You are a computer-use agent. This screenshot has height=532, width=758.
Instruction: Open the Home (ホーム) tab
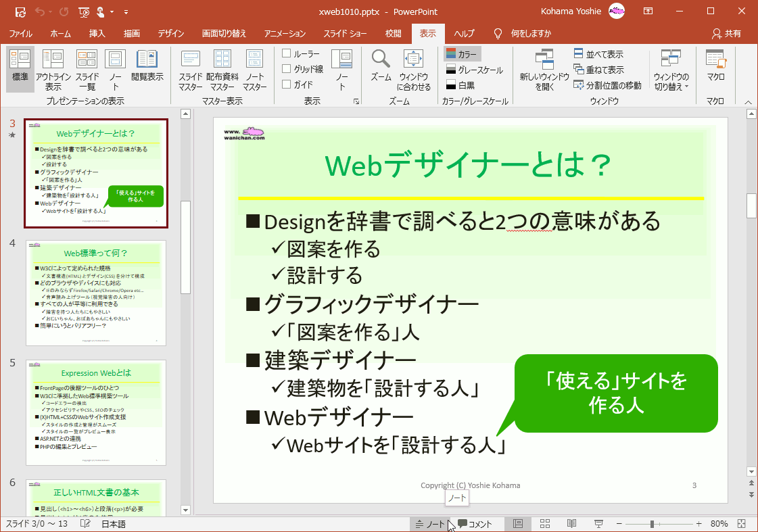click(x=60, y=33)
